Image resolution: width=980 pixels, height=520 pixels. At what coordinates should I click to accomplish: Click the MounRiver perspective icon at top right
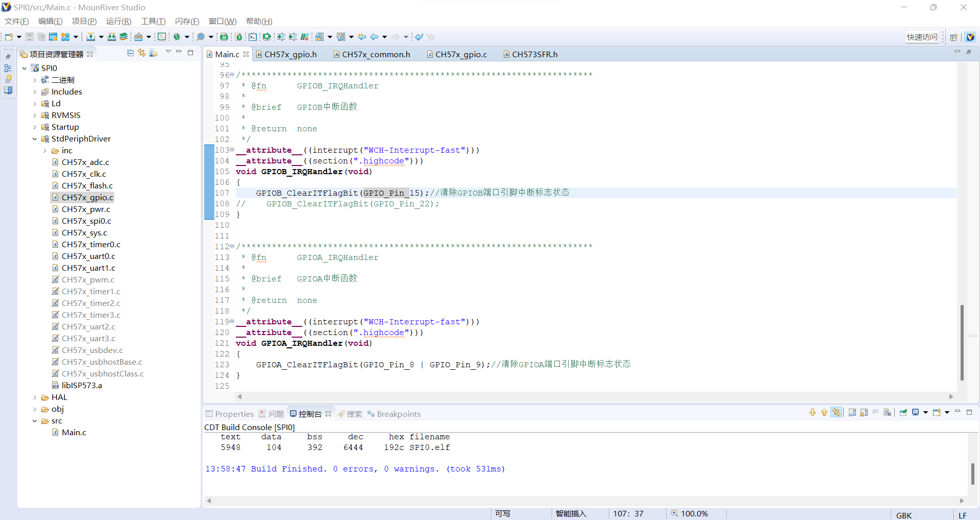pos(970,37)
